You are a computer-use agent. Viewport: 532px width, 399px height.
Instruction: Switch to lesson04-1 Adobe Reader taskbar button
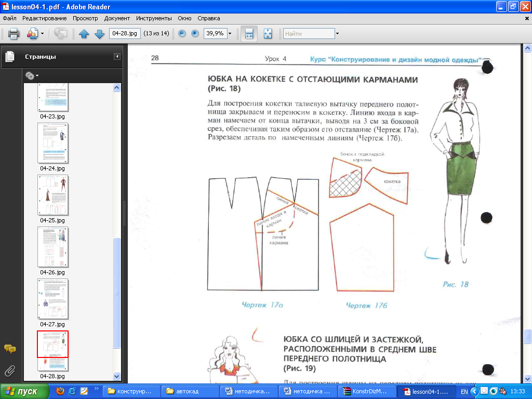(x=426, y=392)
